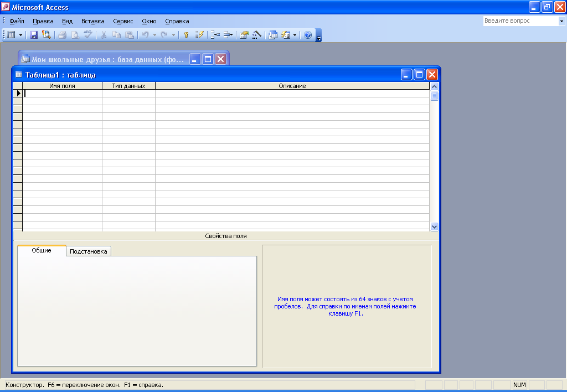Open the View button dropdown arrow

click(x=20, y=35)
